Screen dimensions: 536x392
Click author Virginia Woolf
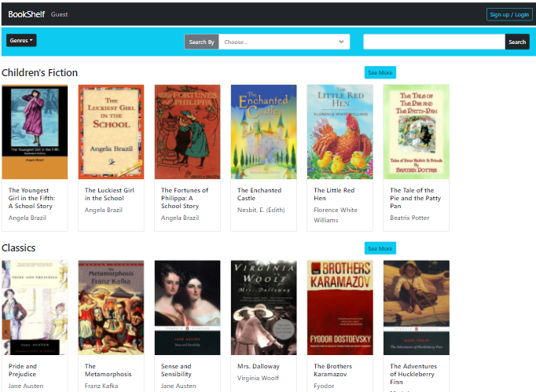(x=258, y=378)
